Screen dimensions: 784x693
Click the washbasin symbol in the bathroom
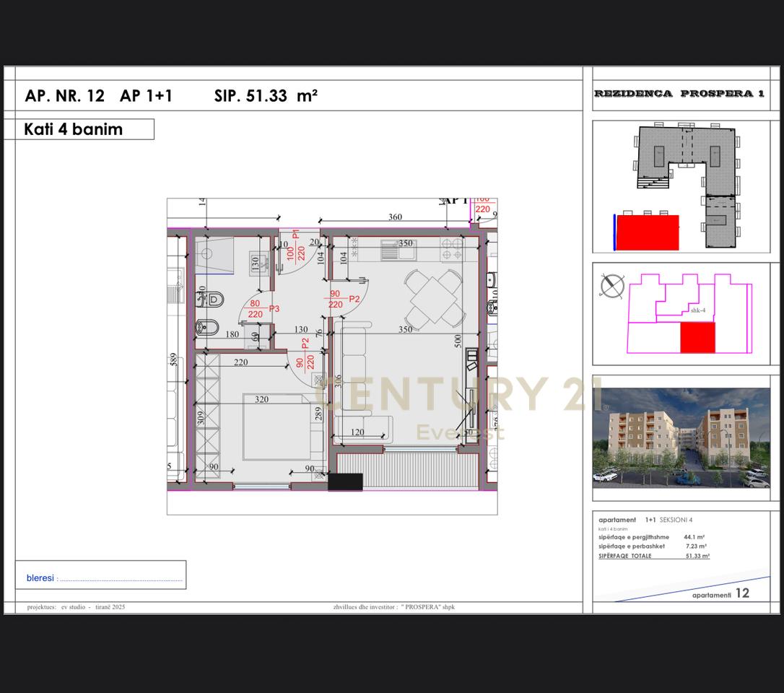tap(258, 262)
